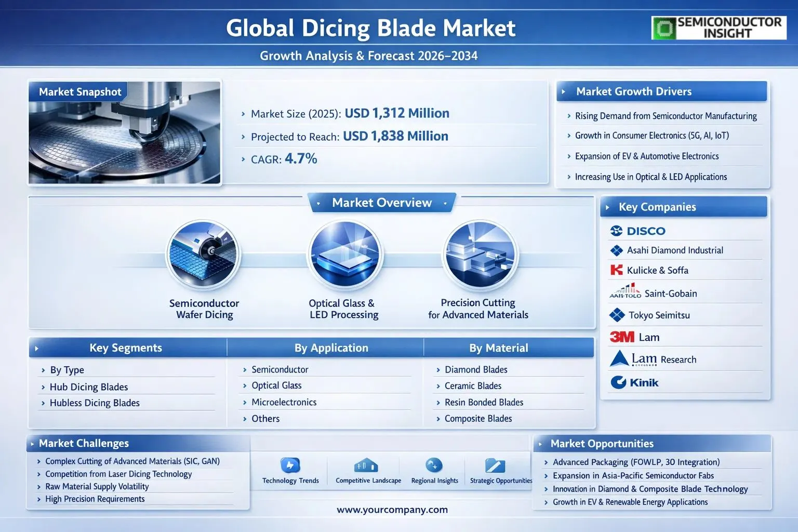Click the CAGR '4.7%' value

pos(301,158)
